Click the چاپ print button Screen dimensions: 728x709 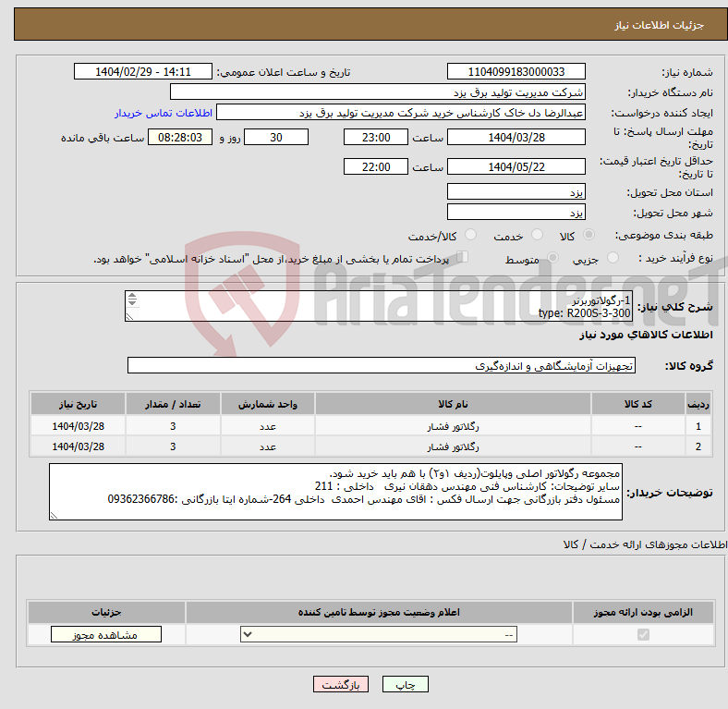click(405, 684)
